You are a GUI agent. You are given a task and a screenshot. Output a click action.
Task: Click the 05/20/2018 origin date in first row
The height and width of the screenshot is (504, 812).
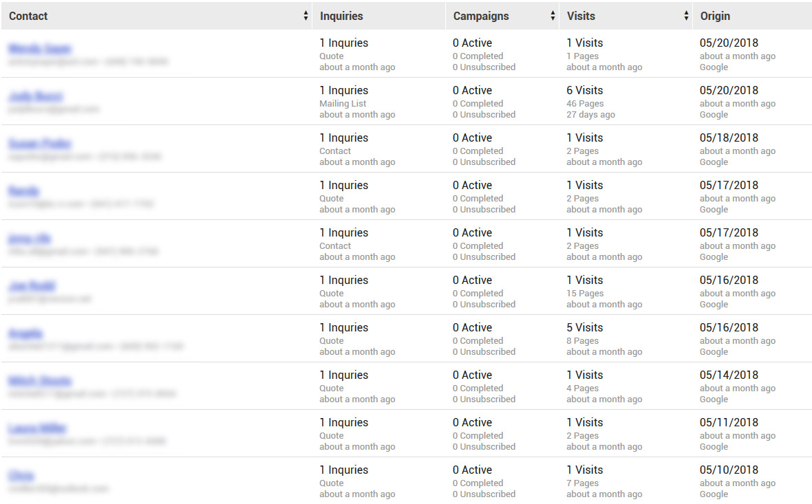(729, 43)
